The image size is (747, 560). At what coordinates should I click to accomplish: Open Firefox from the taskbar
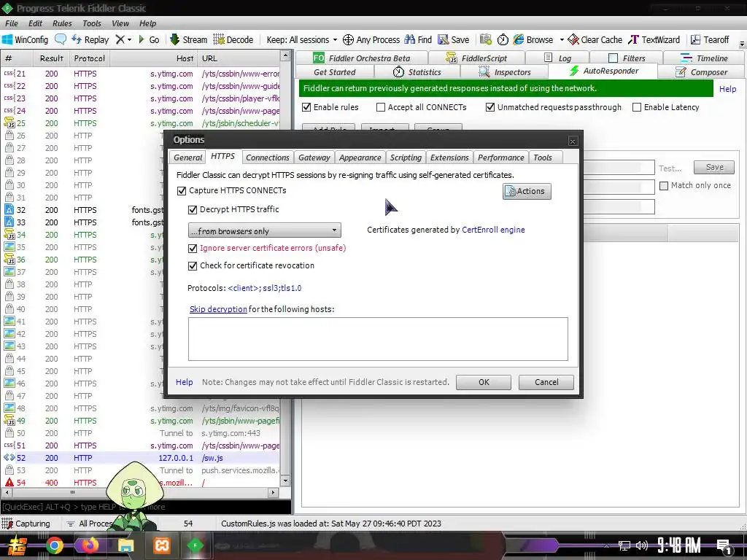(90, 545)
